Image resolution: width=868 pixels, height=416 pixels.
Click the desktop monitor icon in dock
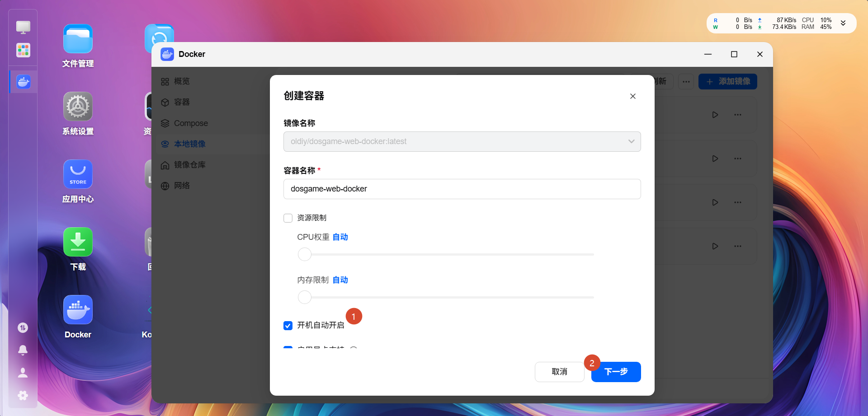(23, 27)
